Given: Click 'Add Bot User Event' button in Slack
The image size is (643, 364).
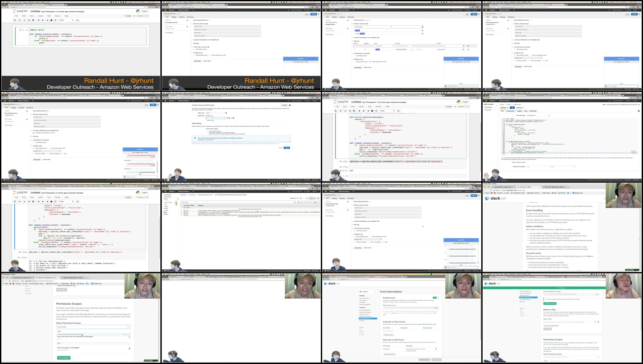Looking at the screenshot, I should 390,354.
